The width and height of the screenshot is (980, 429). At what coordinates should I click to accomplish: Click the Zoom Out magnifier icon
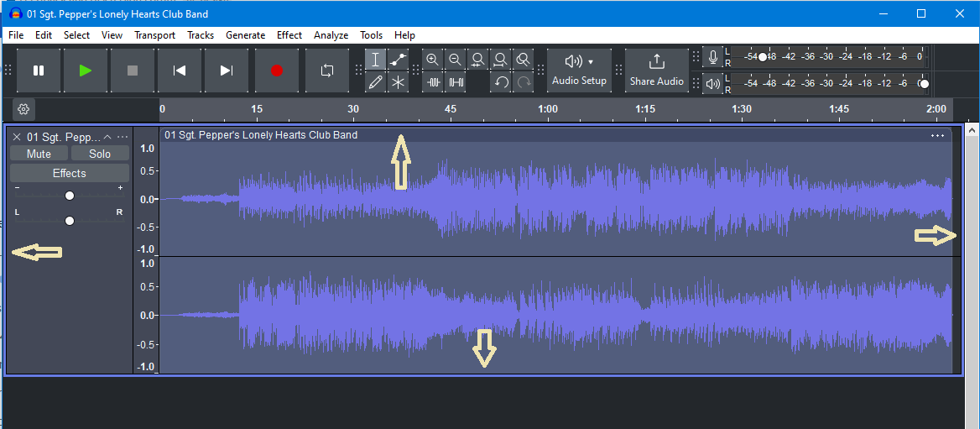pyautogui.click(x=456, y=60)
